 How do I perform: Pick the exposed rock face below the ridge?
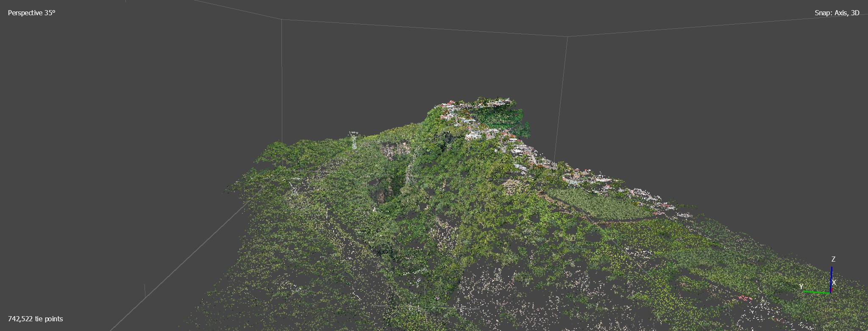[394, 150]
